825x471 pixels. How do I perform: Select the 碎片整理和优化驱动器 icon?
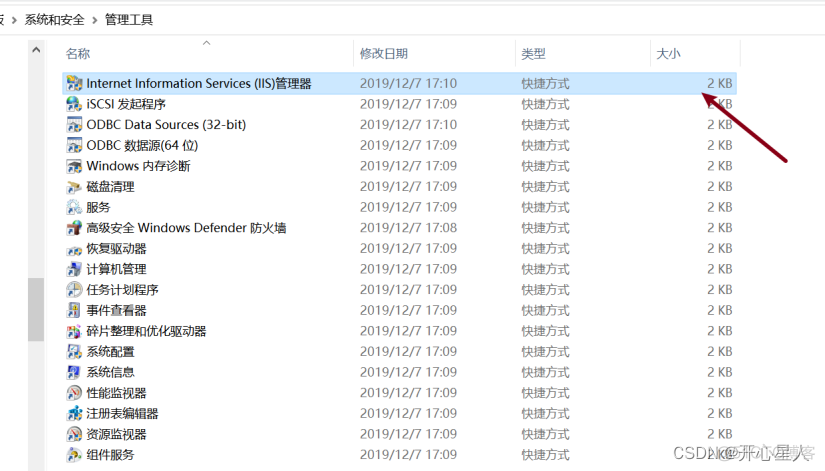(x=74, y=331)
